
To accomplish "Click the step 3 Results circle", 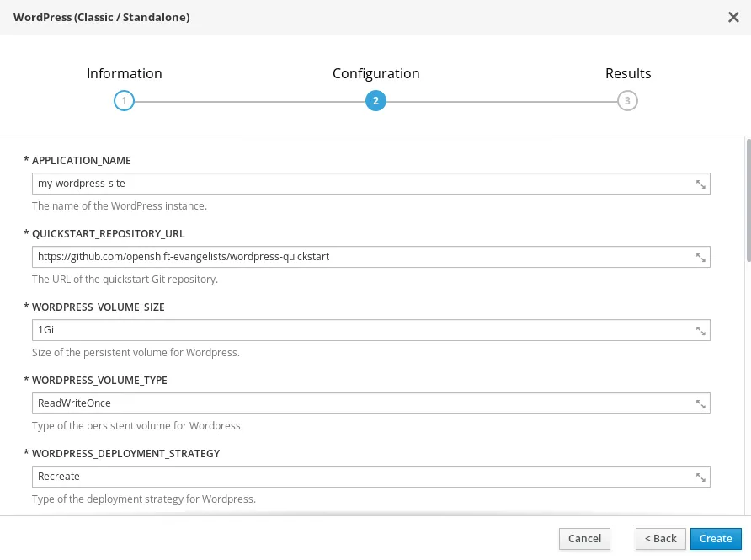I will (x=627, y=101).
